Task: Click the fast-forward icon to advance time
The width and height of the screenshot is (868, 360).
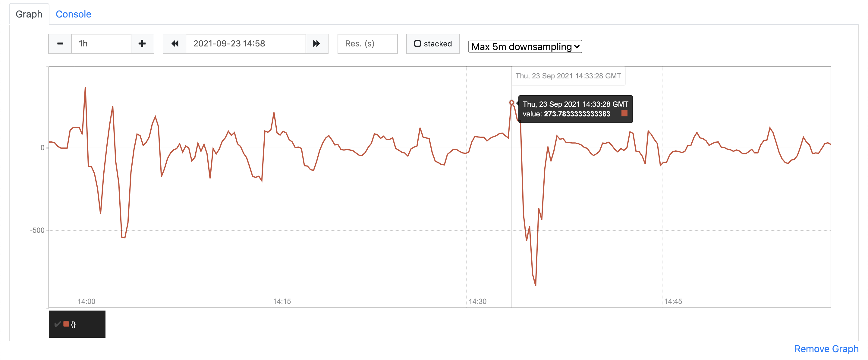Action: pos(316,43)
